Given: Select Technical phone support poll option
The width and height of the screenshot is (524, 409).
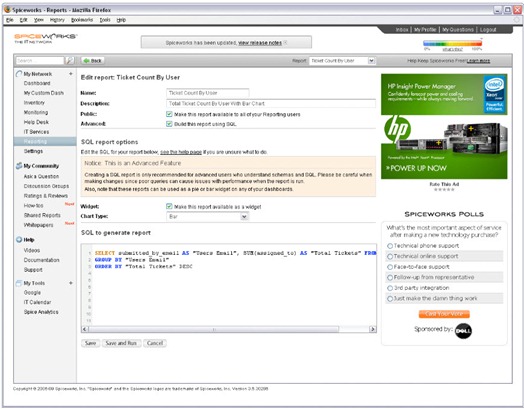Looking at the screenshot, I should coord(390,246).
